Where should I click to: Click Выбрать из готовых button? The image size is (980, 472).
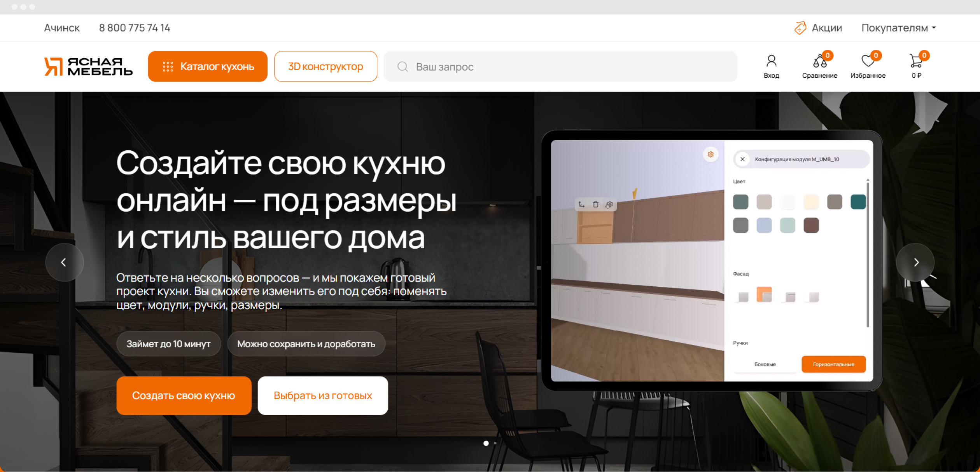(323, 396)
